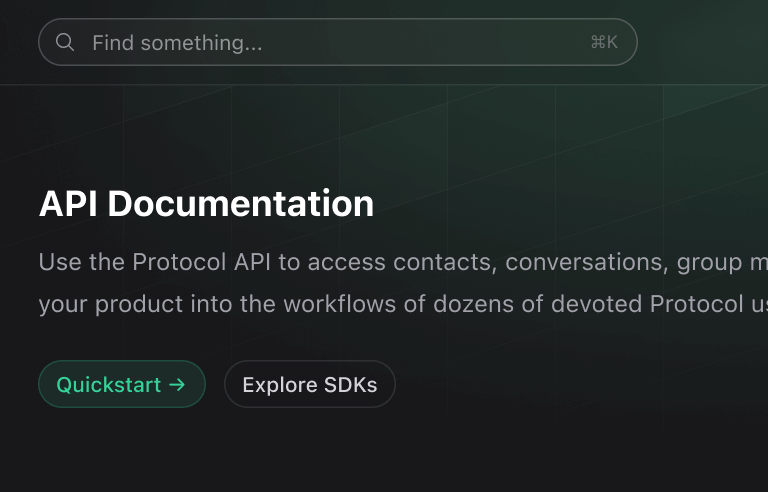Click the magnifying glass search icon
The image size is (768, 492).
65,42
